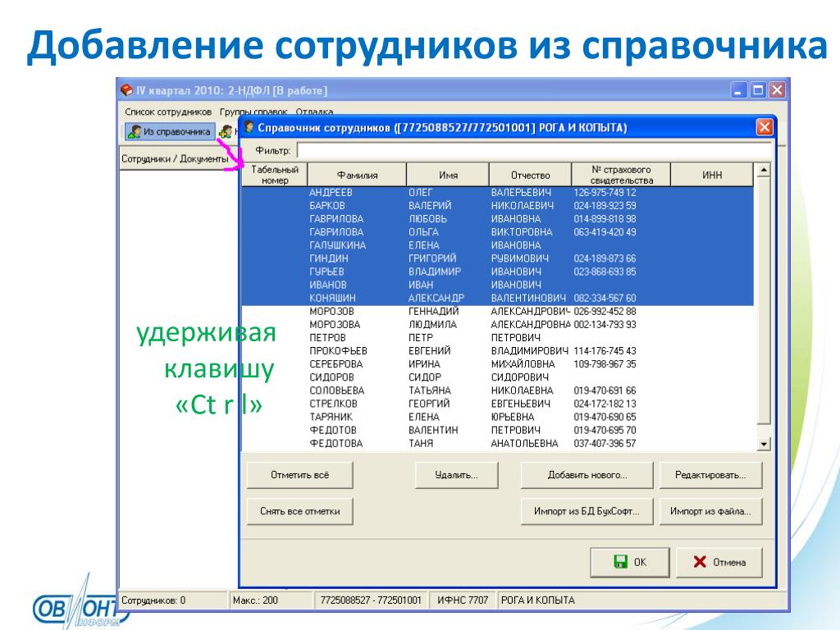Screen dimensions: 840x630
Task: Open the 'Отладка' menu
Action: click(x=314, y=112)
